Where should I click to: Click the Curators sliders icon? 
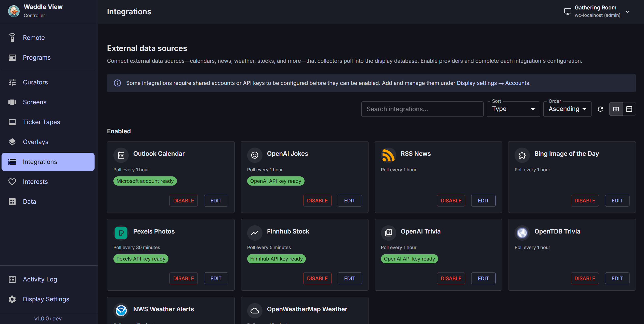coord(12,82)
